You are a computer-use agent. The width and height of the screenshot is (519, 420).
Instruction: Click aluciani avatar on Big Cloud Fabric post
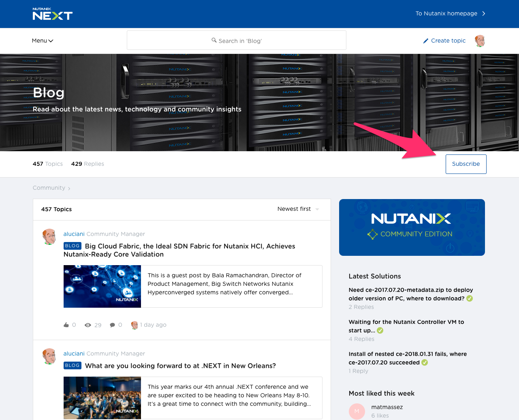coord(49,237)
